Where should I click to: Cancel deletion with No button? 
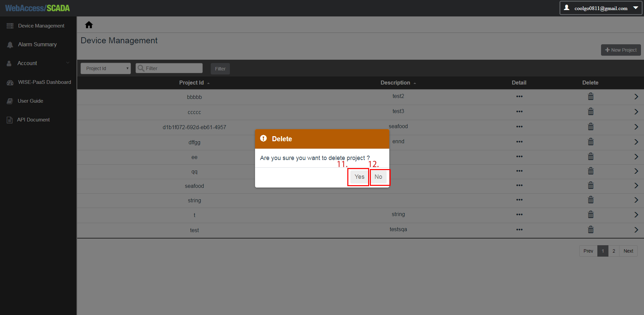[378, 177]
